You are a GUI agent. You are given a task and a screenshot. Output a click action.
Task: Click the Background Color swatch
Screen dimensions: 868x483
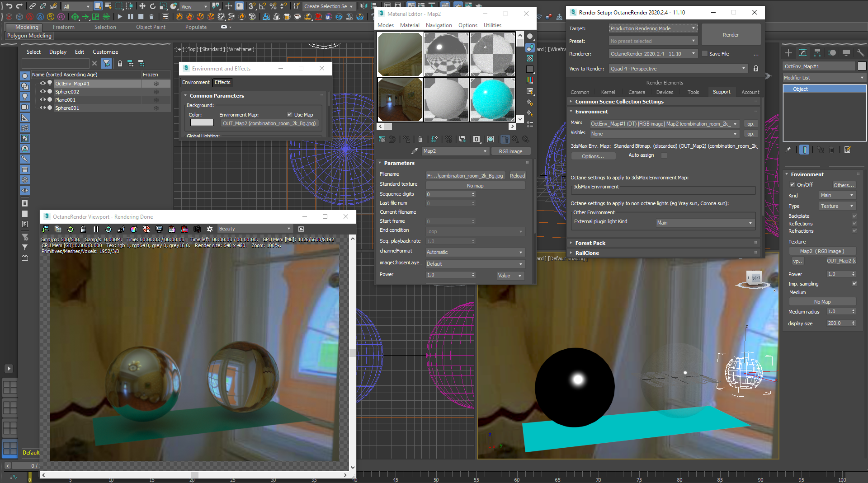(x=202, y=123)
